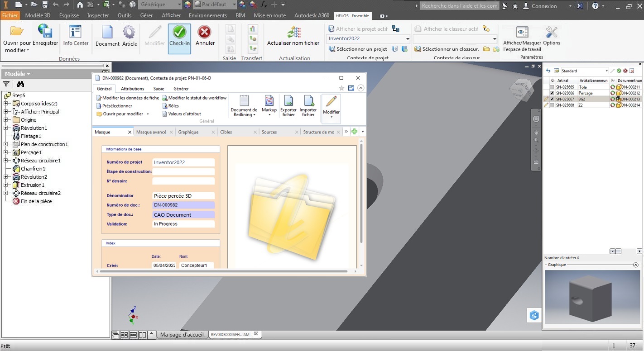Click Exporter fichier in document dialog
Viewport: 644px width, 351px height.
point(288,106)
